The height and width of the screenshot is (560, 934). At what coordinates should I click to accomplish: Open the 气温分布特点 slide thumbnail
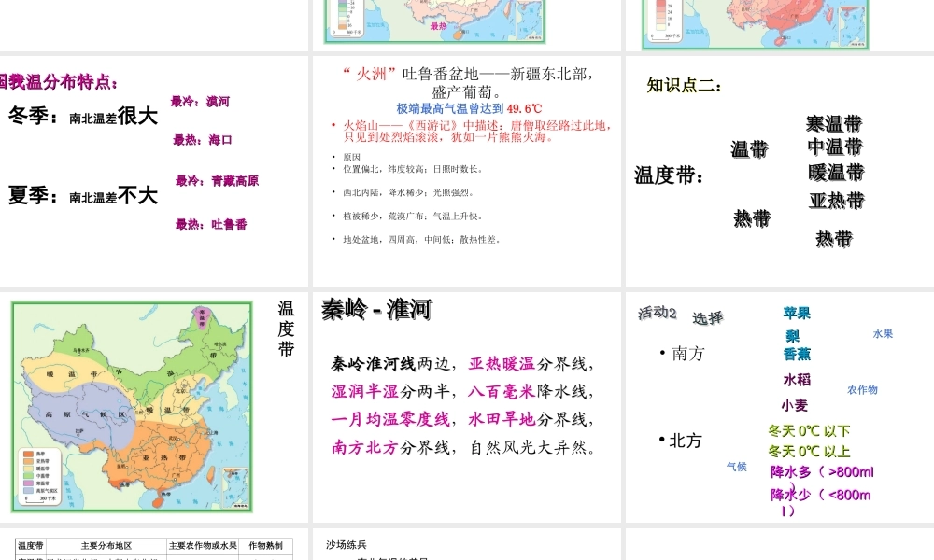click(x=154, y=171)
